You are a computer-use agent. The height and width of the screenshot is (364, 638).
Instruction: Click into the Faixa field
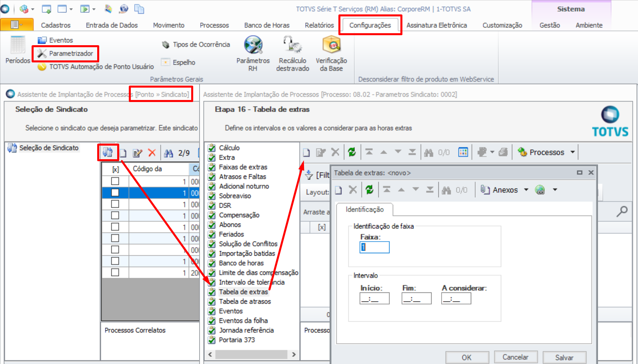pos(374,247)
